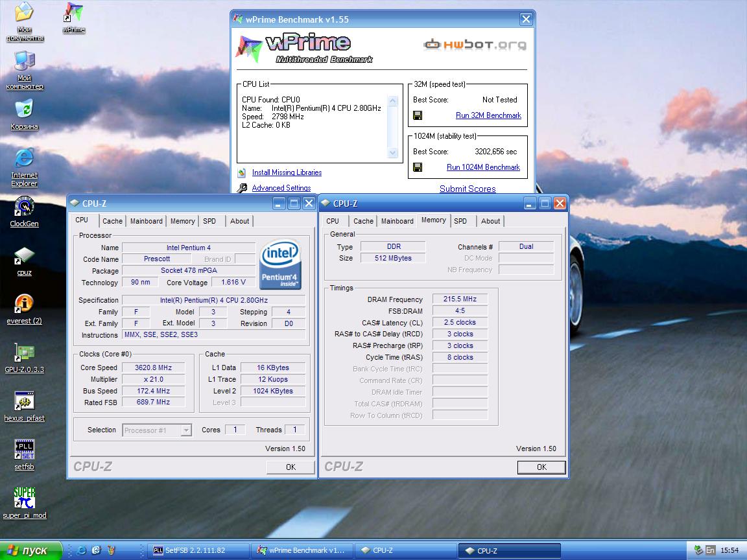747x560 pixels.
Task: Select the hexus_pifast desktop icon
Action: [24, 406]
